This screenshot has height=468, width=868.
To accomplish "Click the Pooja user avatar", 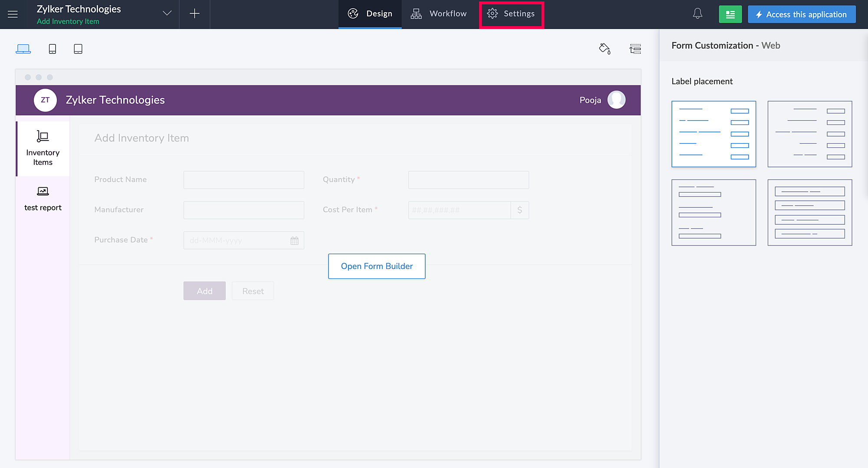I will tap(616, 100).
